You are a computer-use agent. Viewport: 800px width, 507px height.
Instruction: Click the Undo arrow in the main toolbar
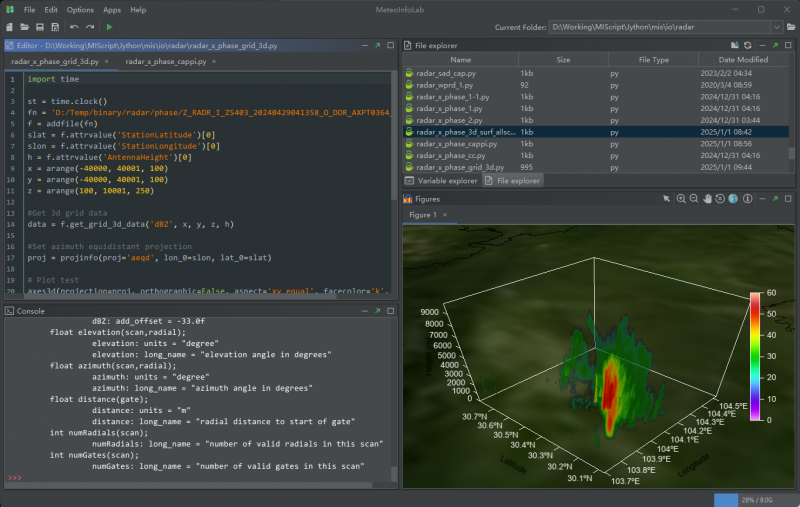coord(74,27)
